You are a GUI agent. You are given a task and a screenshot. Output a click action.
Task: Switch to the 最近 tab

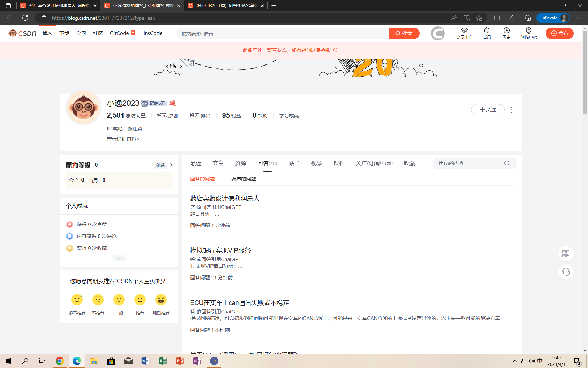coord(196,163)
